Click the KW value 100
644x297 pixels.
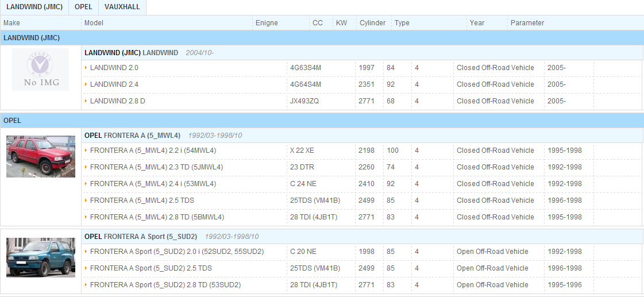click(392, 151)
